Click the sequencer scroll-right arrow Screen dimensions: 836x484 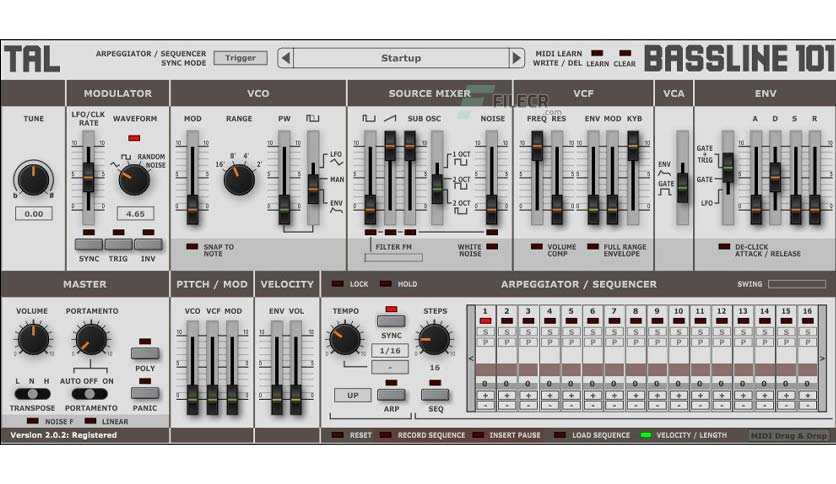pyautogui.click(x=822, y=359)
